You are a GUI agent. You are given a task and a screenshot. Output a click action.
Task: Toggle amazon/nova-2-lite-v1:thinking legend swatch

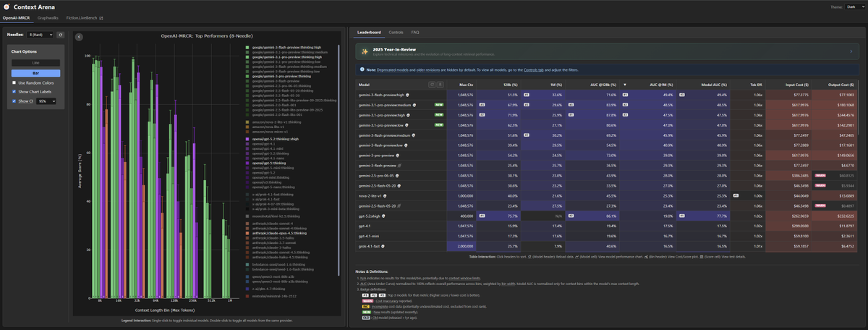[x=247, y=122]
